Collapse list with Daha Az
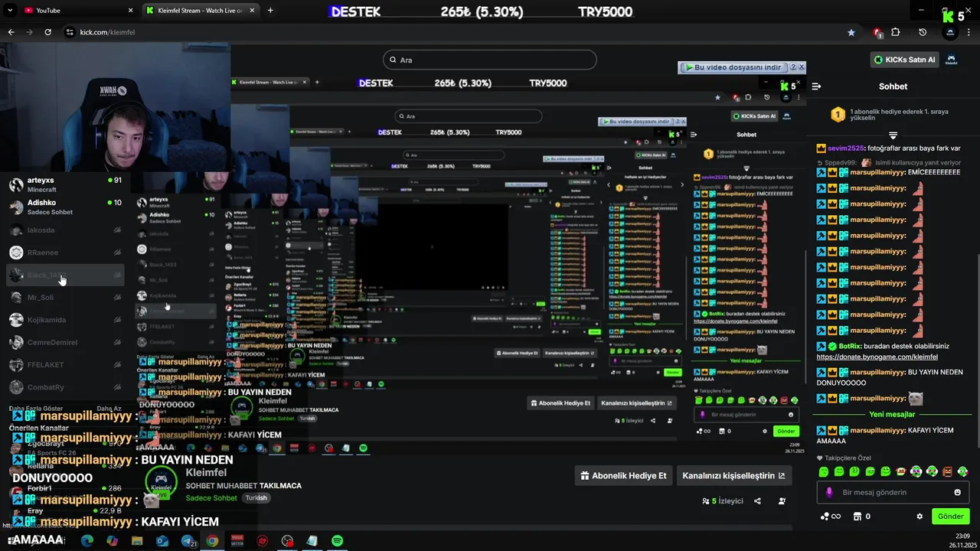This screenshot has height=551, width=980. coord(109,409)
